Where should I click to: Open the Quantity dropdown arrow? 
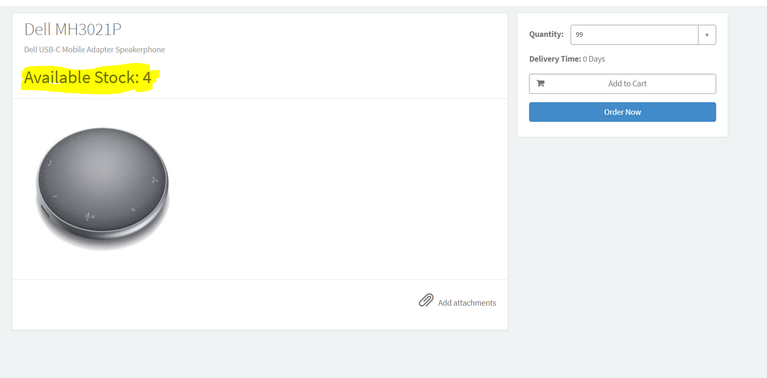tap(707, 35)
